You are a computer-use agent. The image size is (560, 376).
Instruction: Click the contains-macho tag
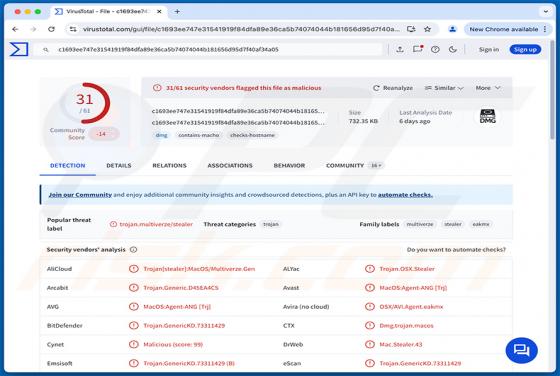[199, 135]
